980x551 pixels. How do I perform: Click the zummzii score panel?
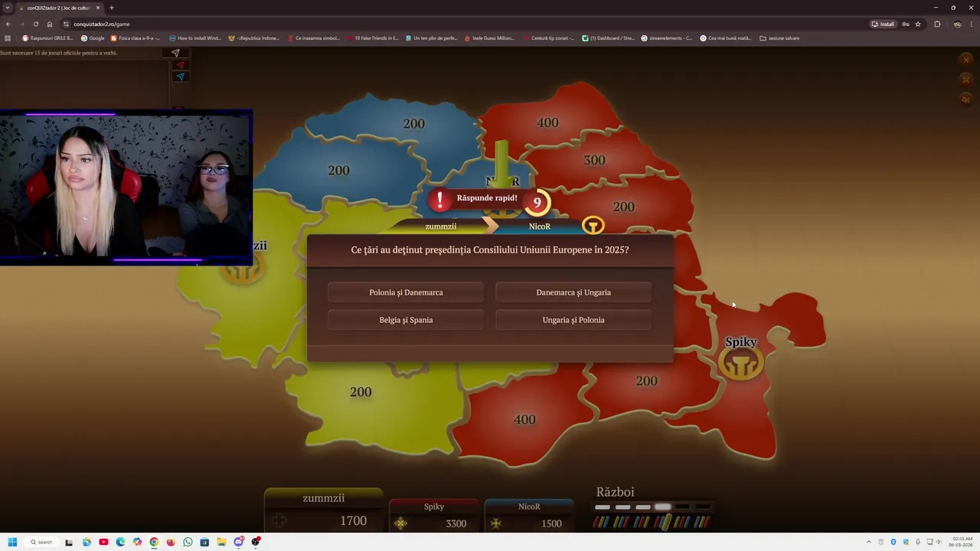click(x=324, y=510)
